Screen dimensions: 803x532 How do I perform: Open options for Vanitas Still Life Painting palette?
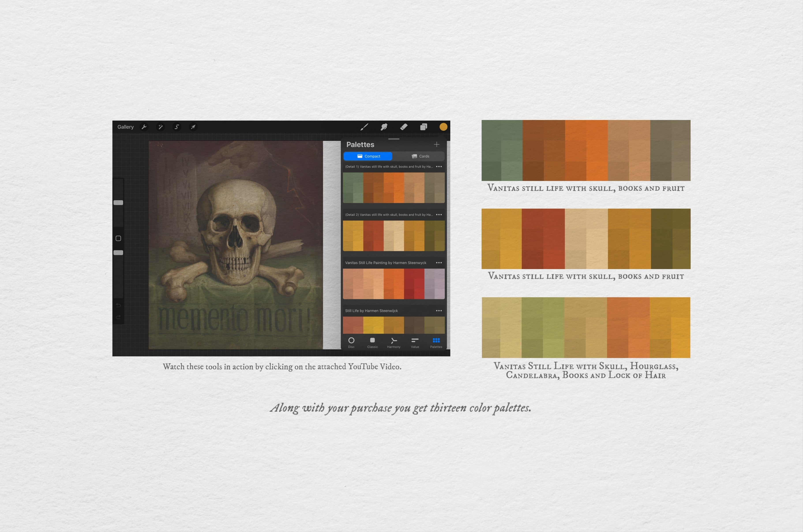pos(439,263)
